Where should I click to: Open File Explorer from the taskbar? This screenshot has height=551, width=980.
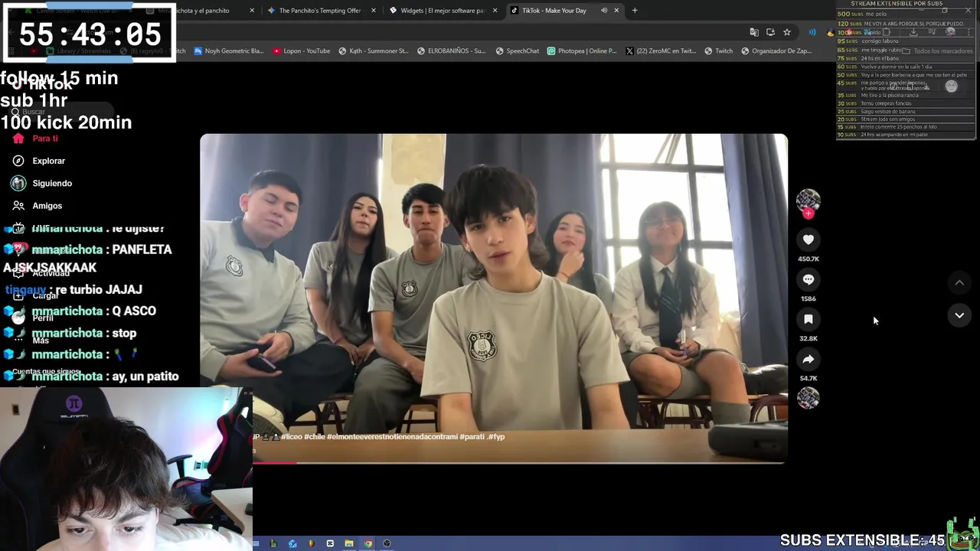coord(349,544)
